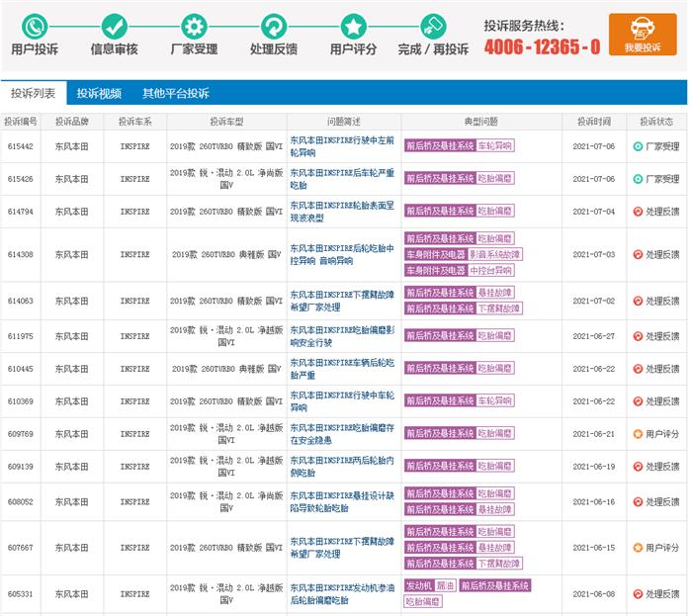692x616 pixels.
Task: Click 中控台异响 tag in row 614308
Action: (490, 271)
